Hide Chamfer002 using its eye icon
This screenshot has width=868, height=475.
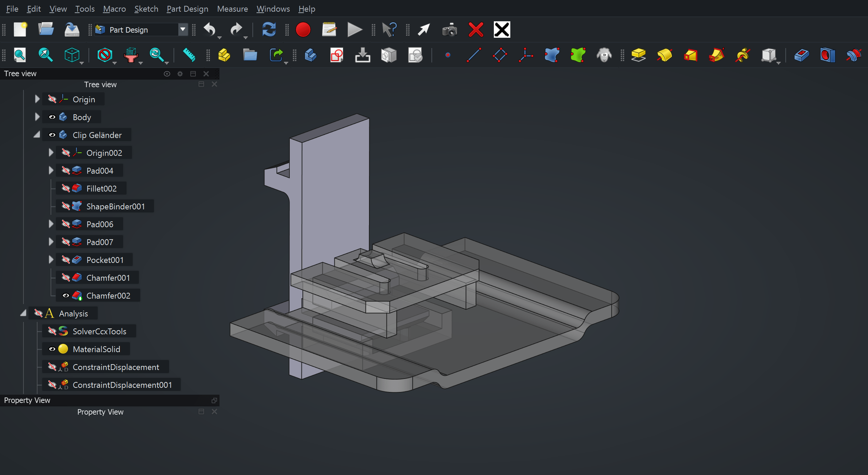(x=66, y=296)
